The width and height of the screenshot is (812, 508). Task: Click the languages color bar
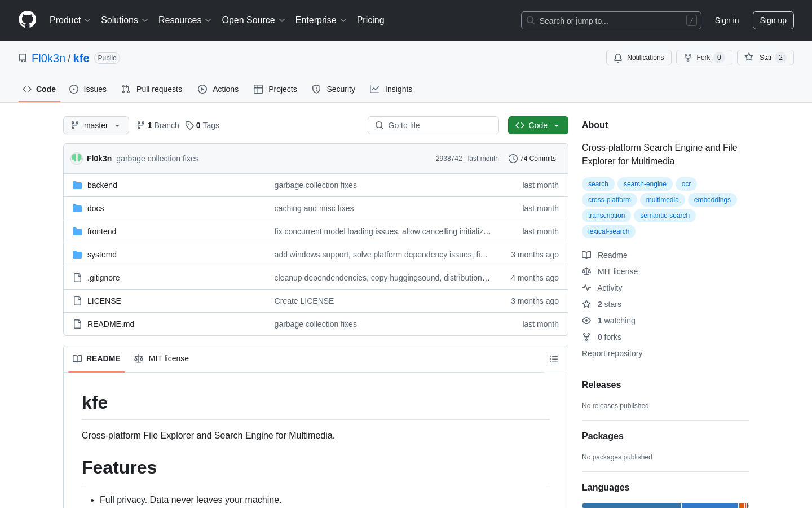coord(665,506)
